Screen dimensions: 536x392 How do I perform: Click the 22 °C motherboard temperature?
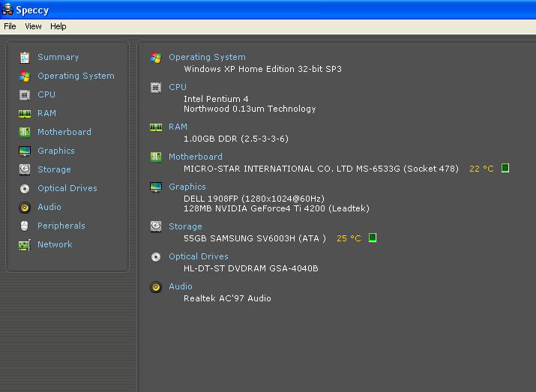point(481,169)
